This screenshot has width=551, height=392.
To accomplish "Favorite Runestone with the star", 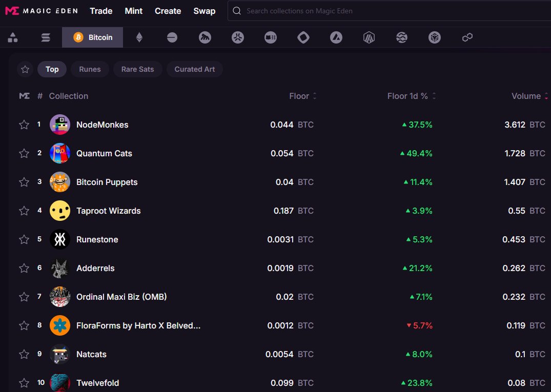I will (24, 240).
